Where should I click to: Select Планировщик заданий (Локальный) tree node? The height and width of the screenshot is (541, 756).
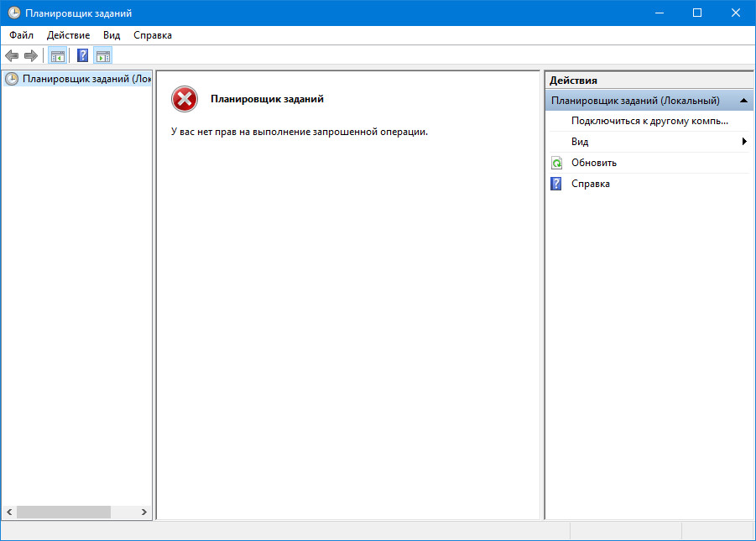(78, 79)
